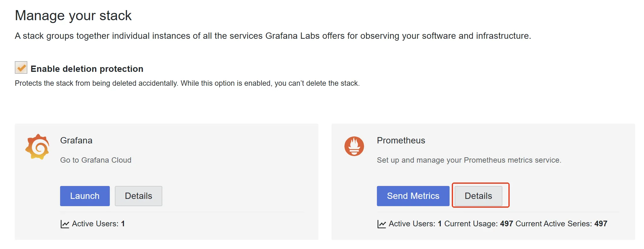Open Details in the Grafana card
Image resolution: width=644 pixels, height=249 pixels.
[x=138, y=196]
